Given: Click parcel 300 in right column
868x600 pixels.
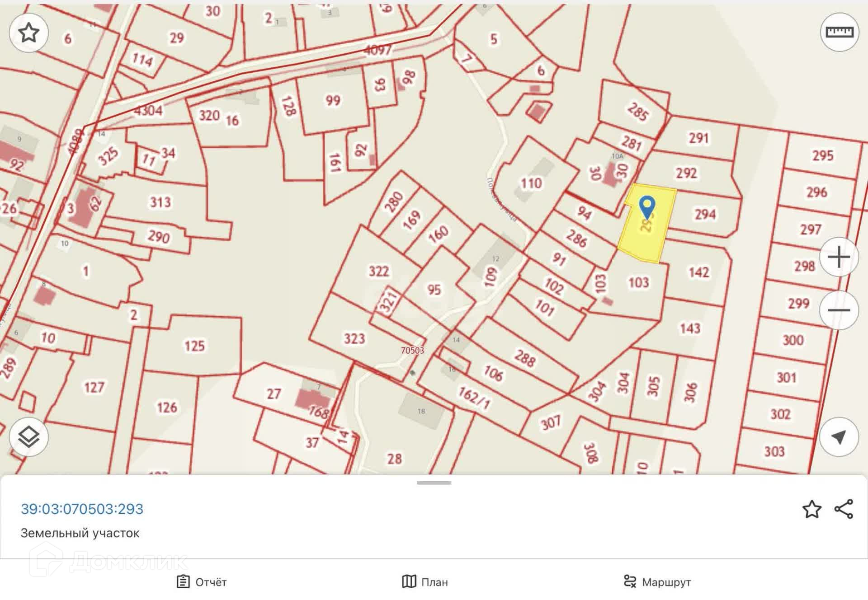Looking at the screenshot, I should (793, 340).
